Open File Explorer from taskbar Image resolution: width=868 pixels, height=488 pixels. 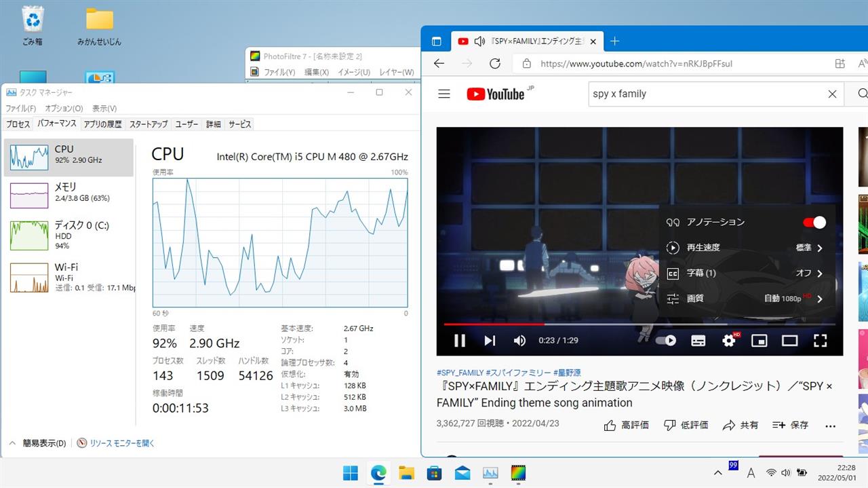point(406,472)
